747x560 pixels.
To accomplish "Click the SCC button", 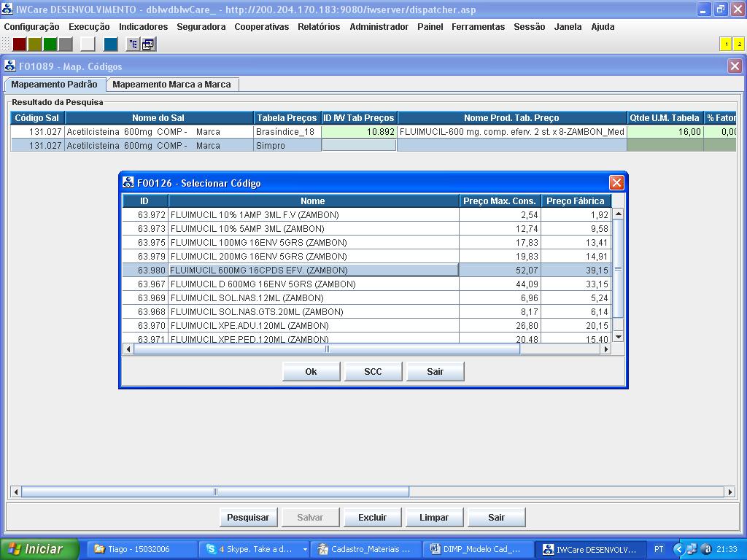I will coord(373,371).
